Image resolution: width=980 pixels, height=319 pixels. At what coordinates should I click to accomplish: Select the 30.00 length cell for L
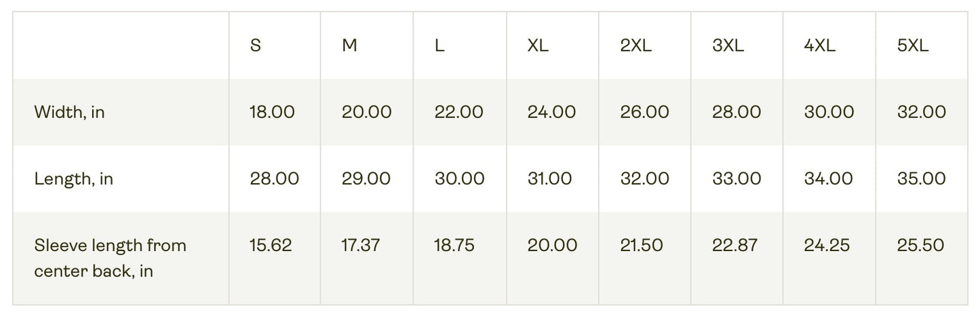(459, 179)
